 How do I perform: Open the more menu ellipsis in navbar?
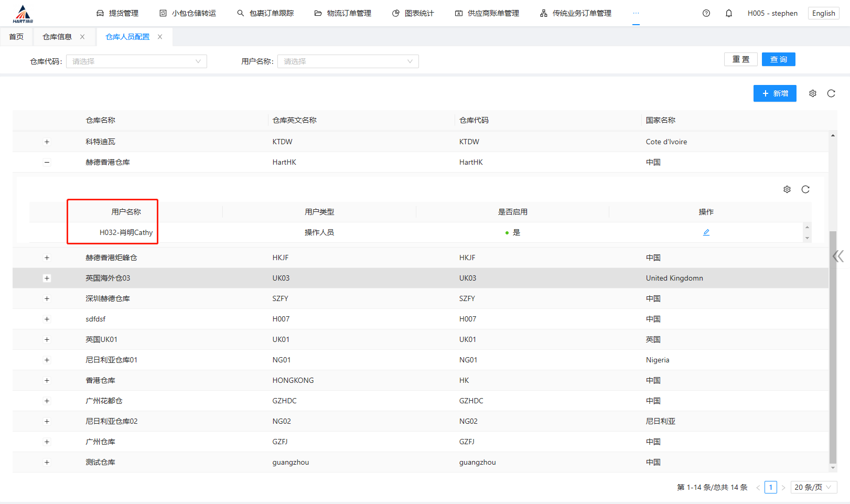(636, 13)
